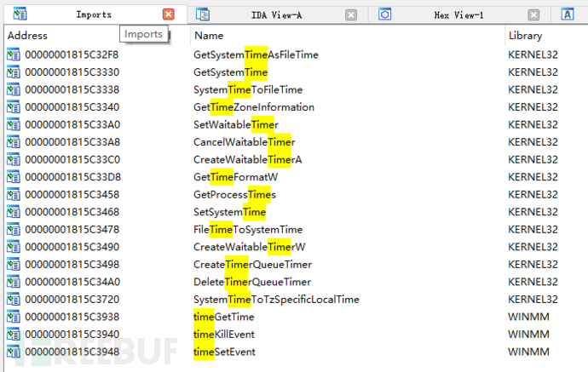Image resolution: width=588 pixels, height=372 pixels.
Task: Click address 00000001815C33D8
Action: [x=72, y=177]
